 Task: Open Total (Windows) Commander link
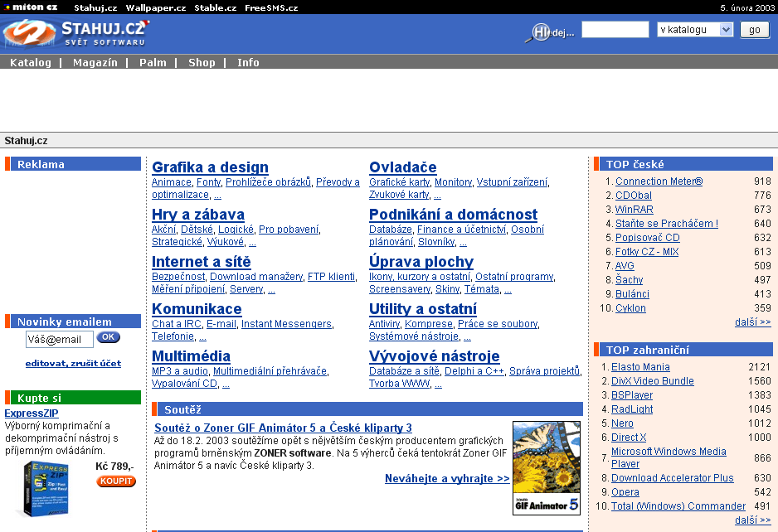tap(678, 506)
